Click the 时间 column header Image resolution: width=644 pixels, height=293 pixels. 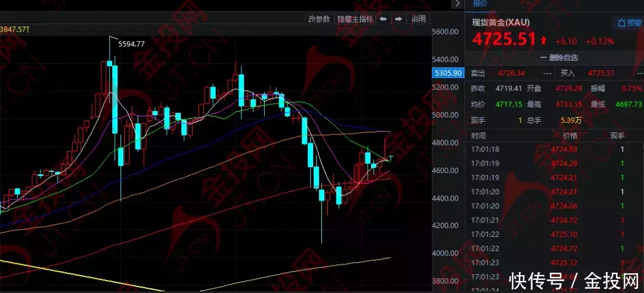click(x=478, y=135)
